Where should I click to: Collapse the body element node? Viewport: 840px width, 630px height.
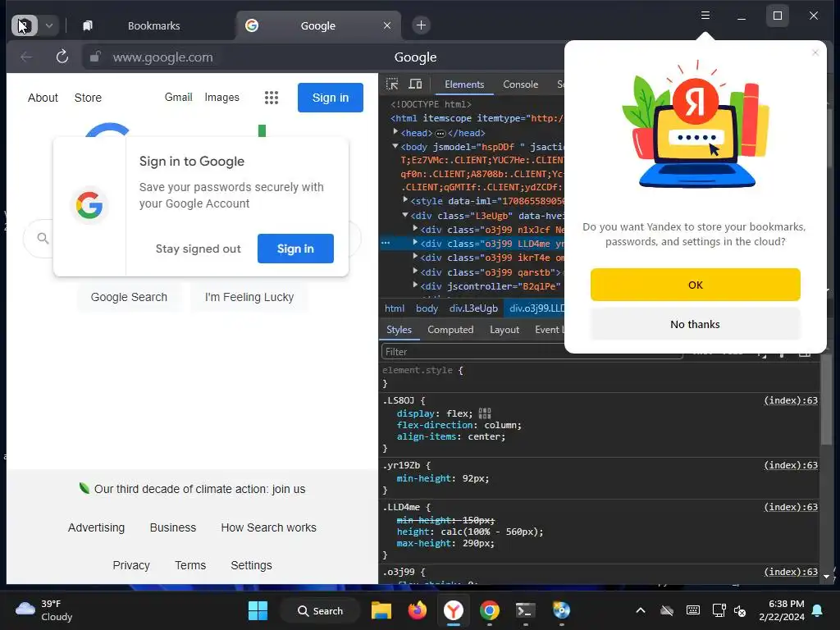(x=395, y=146)
